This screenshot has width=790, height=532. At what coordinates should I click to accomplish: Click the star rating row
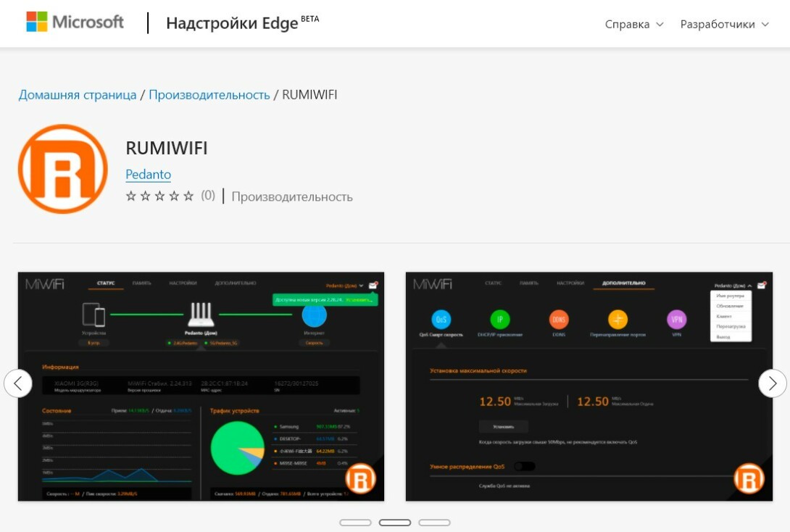click(159, 196)
